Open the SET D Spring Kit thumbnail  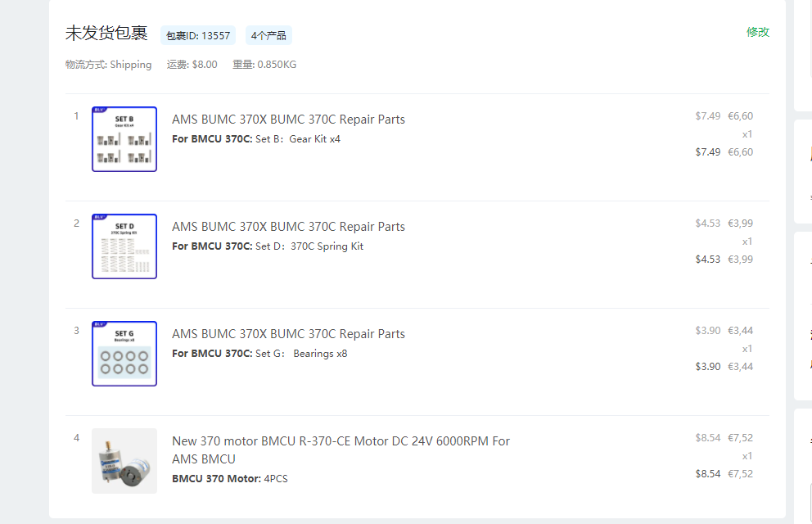pyautogui.click(x=124, y=246)
